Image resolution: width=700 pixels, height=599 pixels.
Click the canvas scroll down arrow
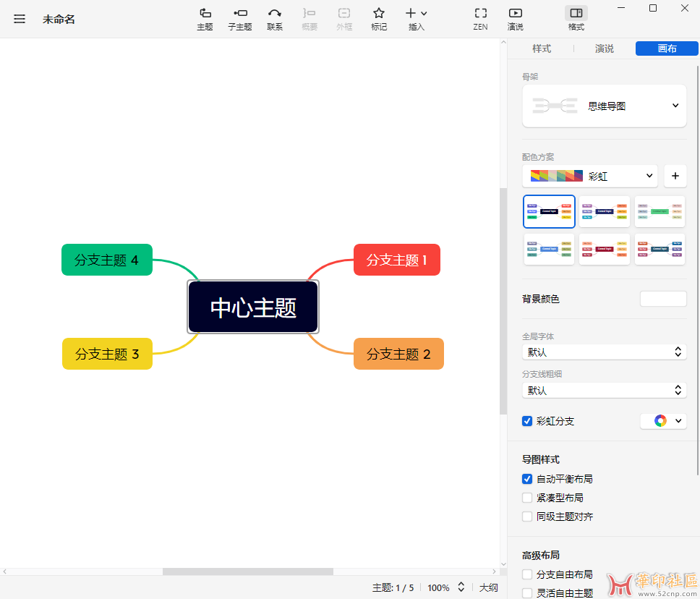[x=503, y=564]
